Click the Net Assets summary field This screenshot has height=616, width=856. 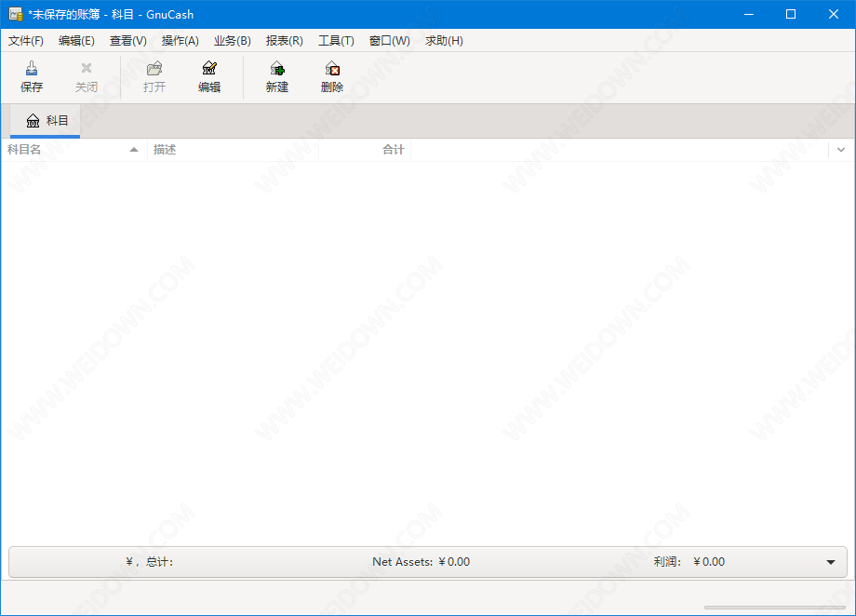421,562
